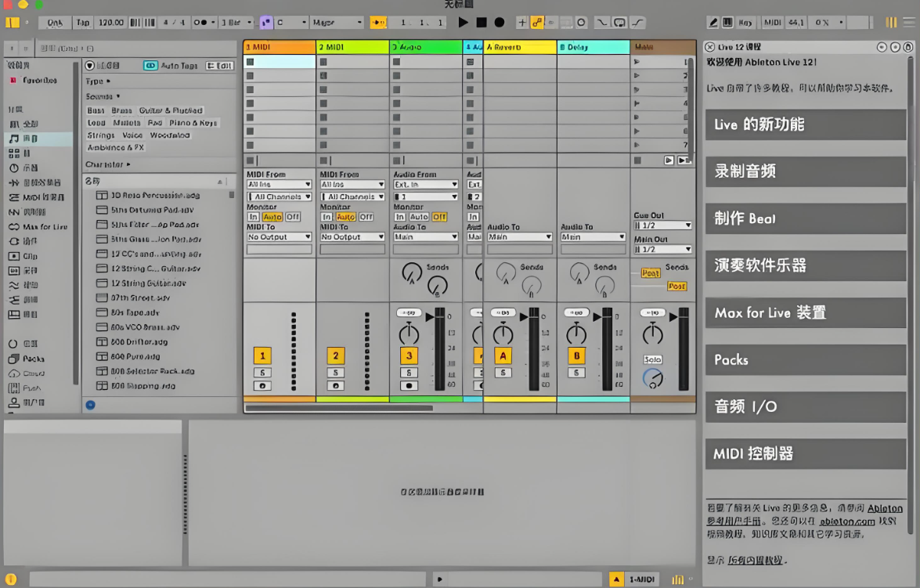This screenshot has height=588, width=920.
Task: Toggle the orange Follow playback button
Action: 378,22
